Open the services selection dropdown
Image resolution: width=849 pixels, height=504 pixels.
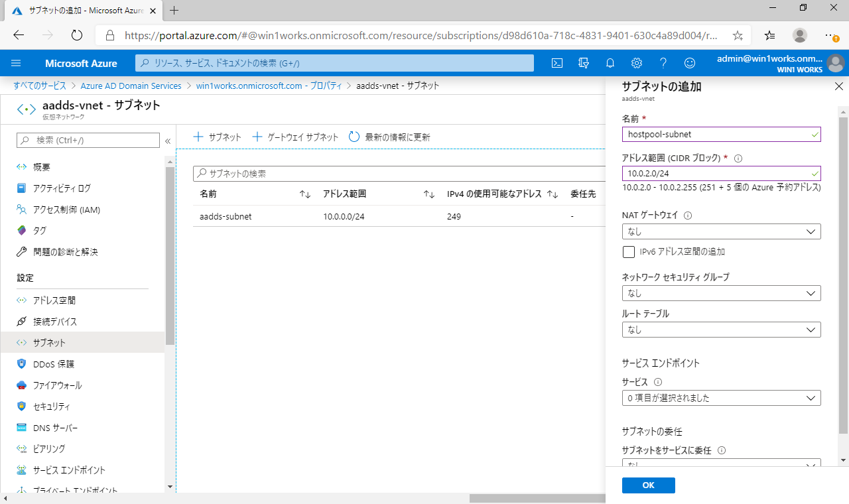(722, 398)
